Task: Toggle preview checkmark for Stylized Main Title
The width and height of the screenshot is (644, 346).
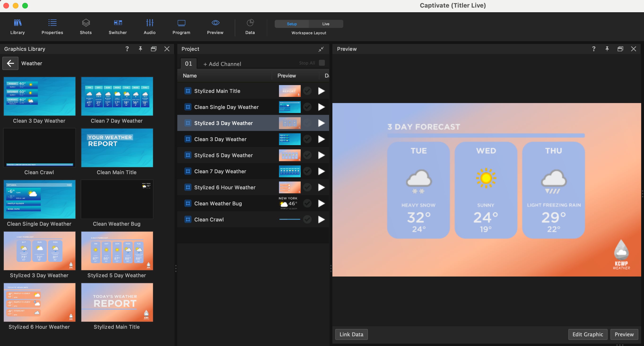Action: tap(307, 91)
